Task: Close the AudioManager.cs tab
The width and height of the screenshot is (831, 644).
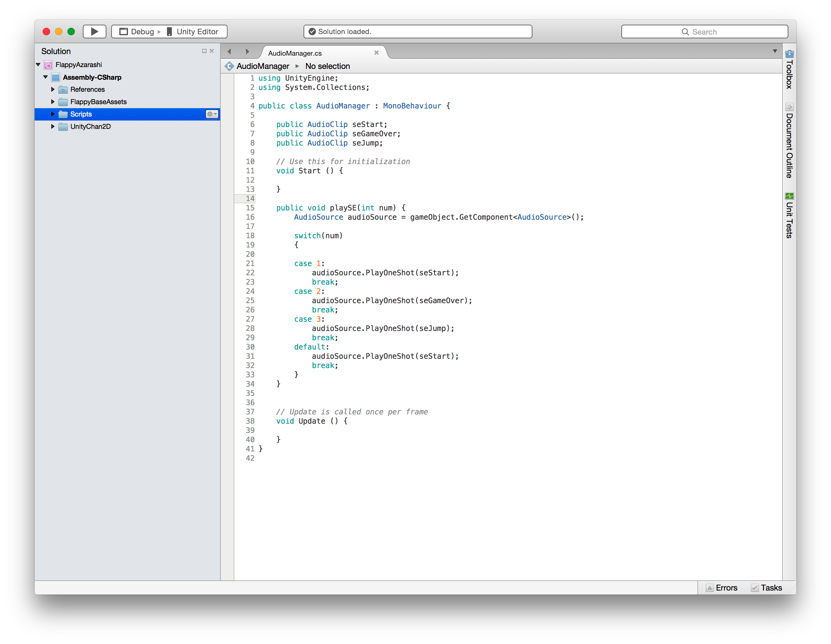Action: pos(376,53)
